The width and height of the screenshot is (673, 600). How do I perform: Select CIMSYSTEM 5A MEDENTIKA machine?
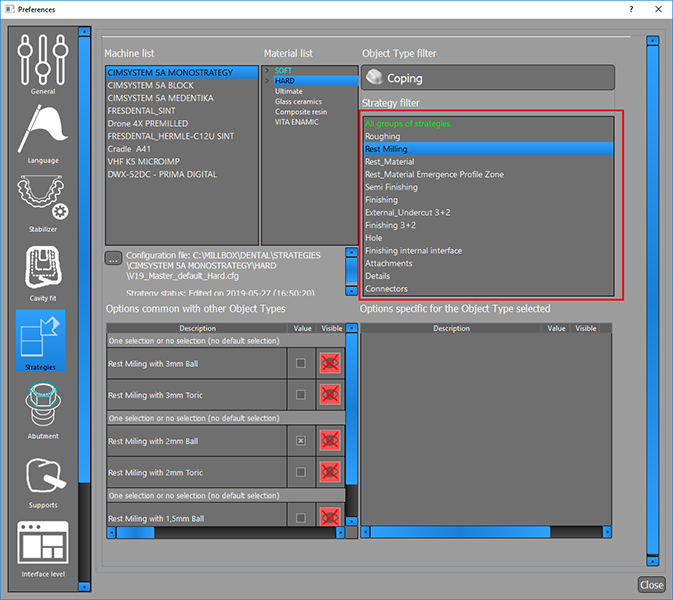(x=182, y=98)
